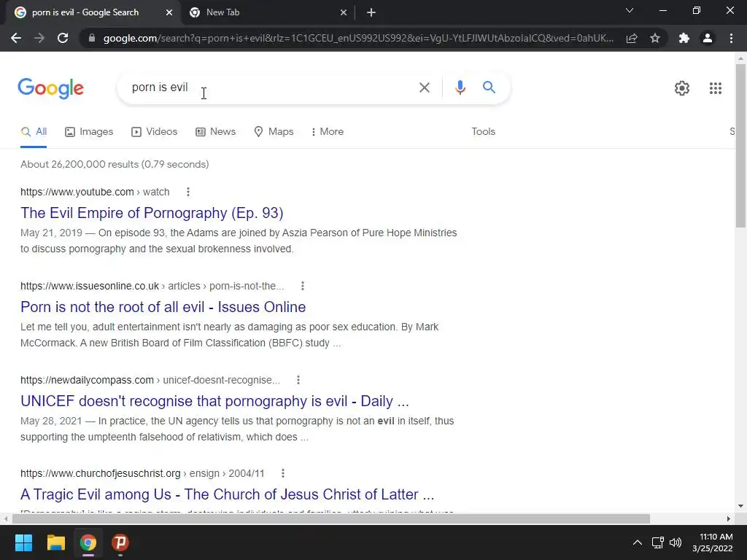Open options for the newdailycompass.com result
This screenshot has height=560, width=747.
pyautogui.click(x=298, y=380)
